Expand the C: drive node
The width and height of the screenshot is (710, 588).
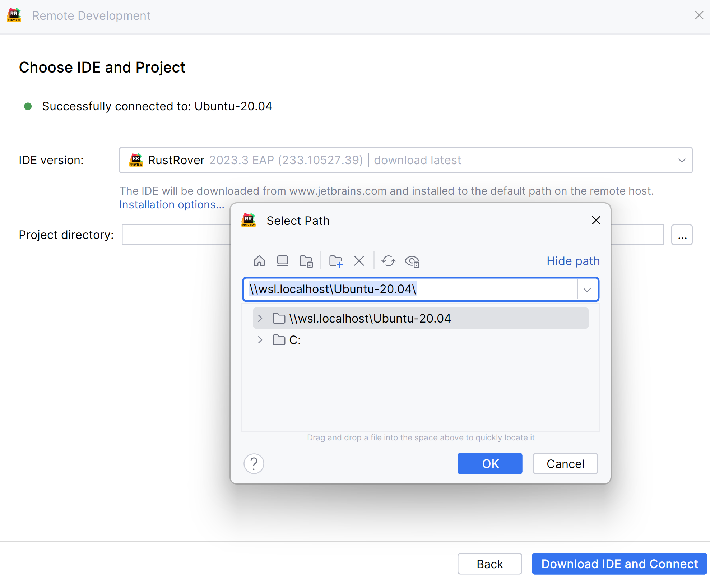click(259, 340)
